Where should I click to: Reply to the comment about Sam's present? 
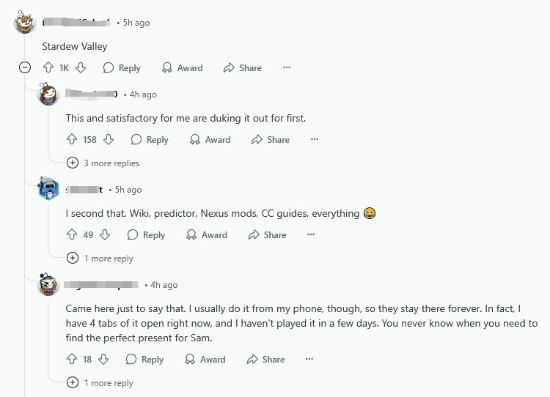[145, 359]
